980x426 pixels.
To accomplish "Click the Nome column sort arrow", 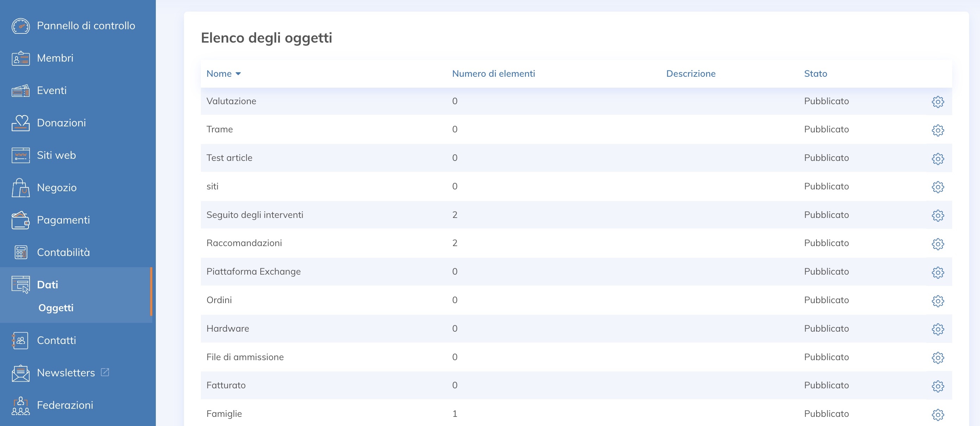I will (x=238, y=74).
